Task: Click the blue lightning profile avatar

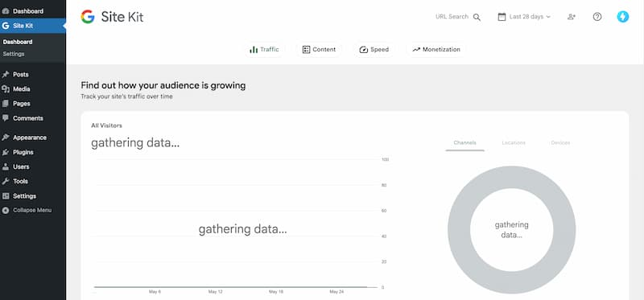Action: pyautogui.click(x=623, y=16)
